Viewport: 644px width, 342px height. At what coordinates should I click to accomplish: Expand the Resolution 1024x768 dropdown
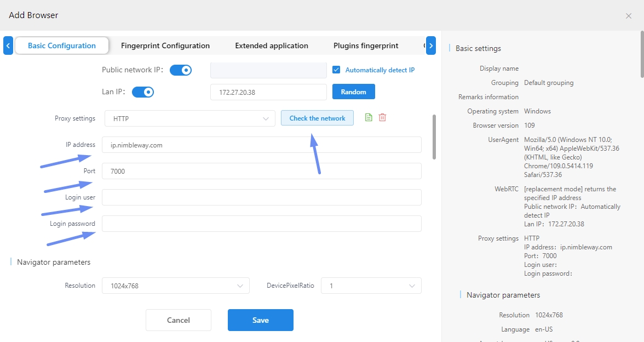tap(175, 286)
